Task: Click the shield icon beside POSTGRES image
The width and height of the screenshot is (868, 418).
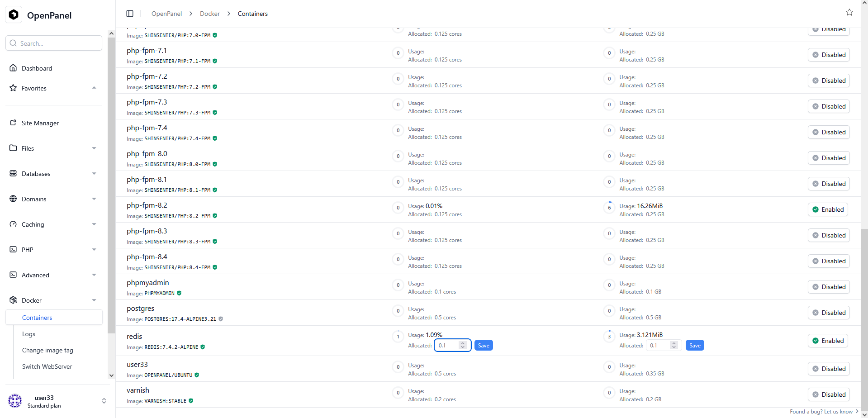Action: coord(221,319)
